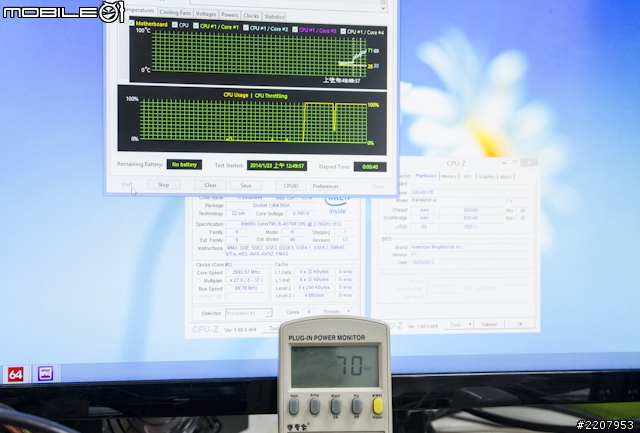Open the CPUID panel
Image resolution: width=640 pixels, height=433 pixels.
(x=291, y=186)
